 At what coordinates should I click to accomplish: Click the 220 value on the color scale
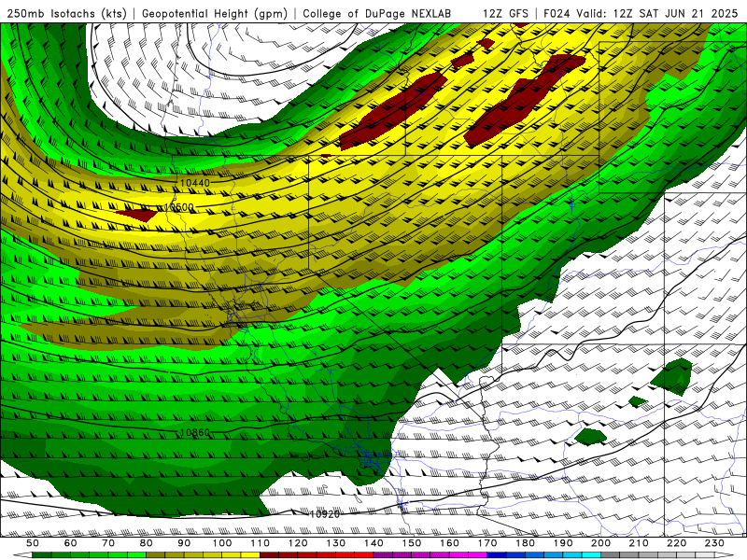[x=677, y=543]
